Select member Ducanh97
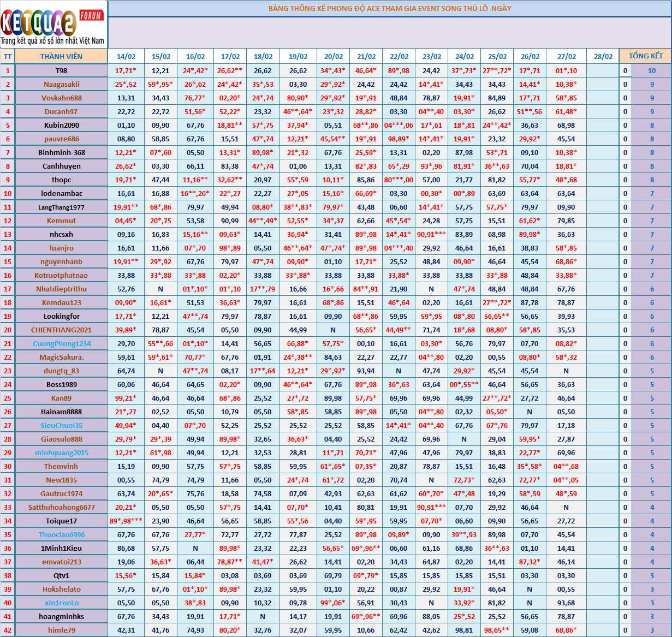The height and width of the screenshot is (637, 672). 61,111
